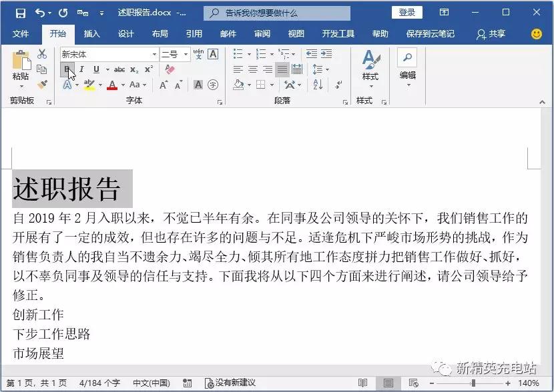Click the 登录 sign-in button
The height and width of the screenshot is (392, 554).
tap(407, 11)
